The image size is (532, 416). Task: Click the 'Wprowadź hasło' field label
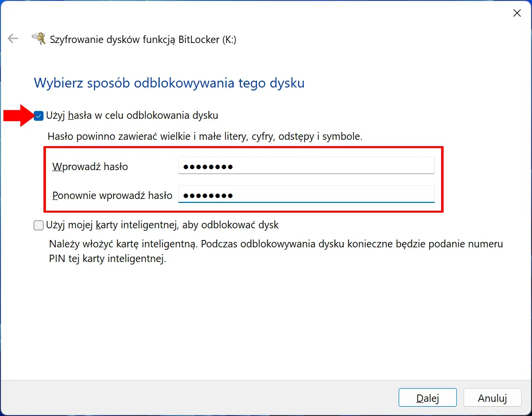[x=90, y=167]
